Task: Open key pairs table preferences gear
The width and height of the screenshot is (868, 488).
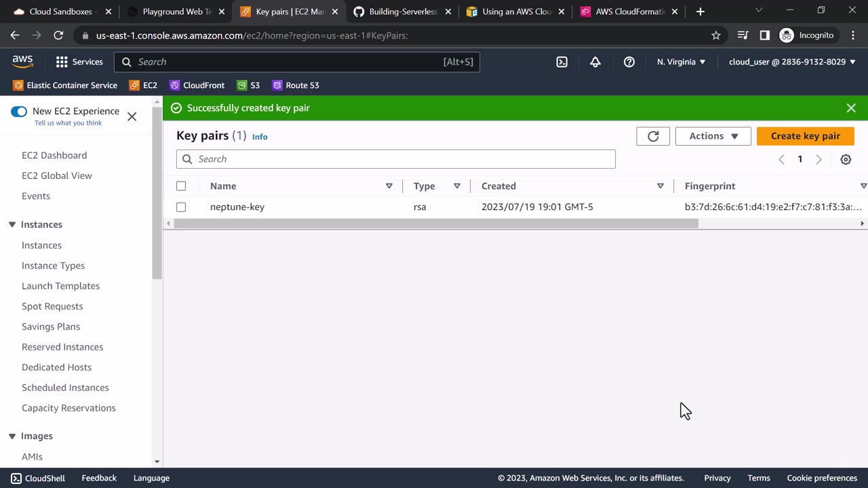Action: pyautogui.click(x=846, y=159)
